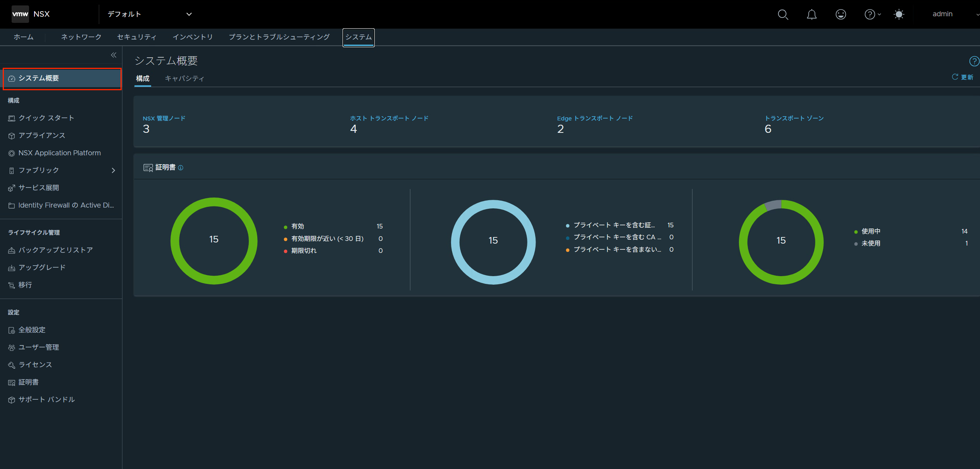This screenshot has width=980, height=469.
Task: Select システム概要 in the sidebar
Action: (62, 79)
